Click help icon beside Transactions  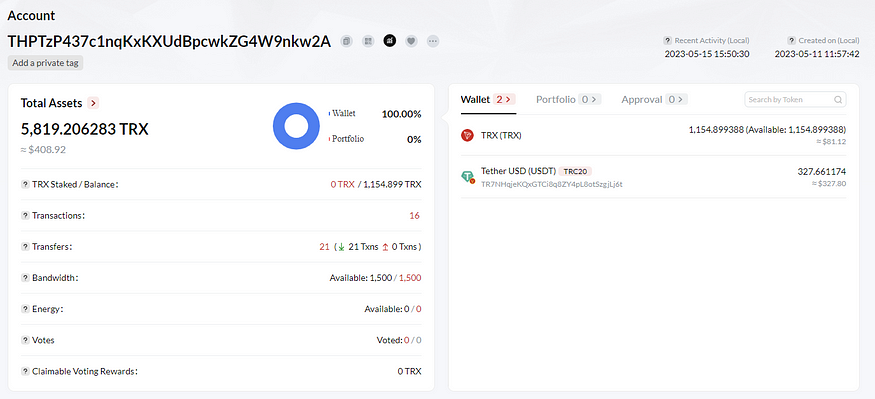(x=25, y=216)
